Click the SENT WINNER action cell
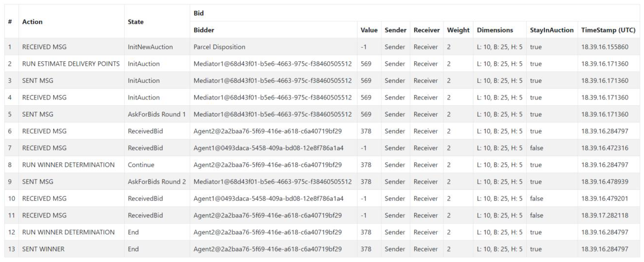Image resolution: width=644 pixels, height=262 pixels. coord(43,249)
